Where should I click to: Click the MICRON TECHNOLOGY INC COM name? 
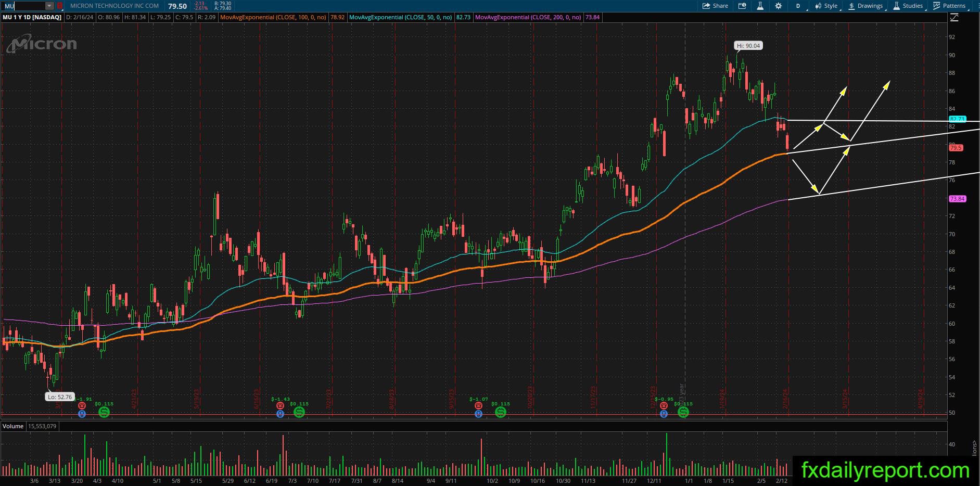click(x=114, y=6)
